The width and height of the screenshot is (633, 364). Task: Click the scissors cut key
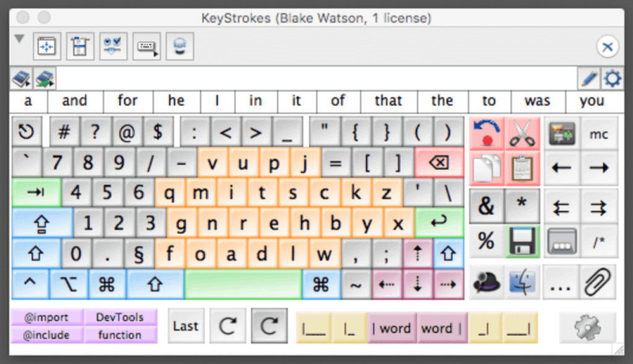click(x=522, y=133)
